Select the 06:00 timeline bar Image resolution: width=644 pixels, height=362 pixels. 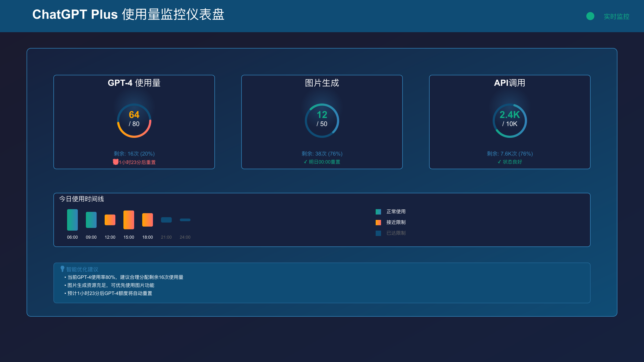click(72, 220)
